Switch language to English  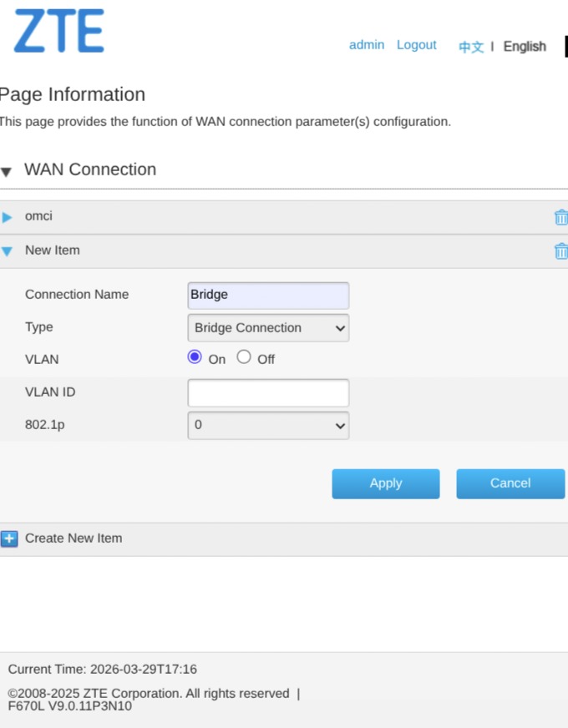tap(525, 47)
